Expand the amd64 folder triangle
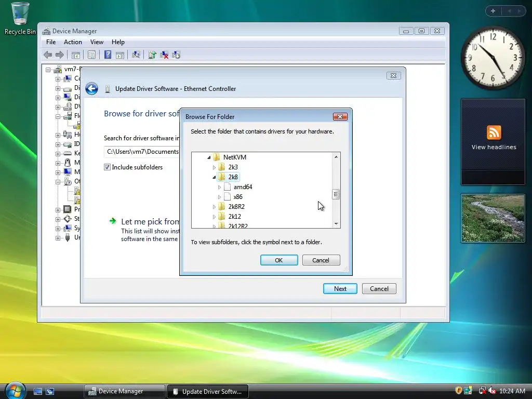The width and height of the screenshot is (532, 399). click(x=219, y=187)
